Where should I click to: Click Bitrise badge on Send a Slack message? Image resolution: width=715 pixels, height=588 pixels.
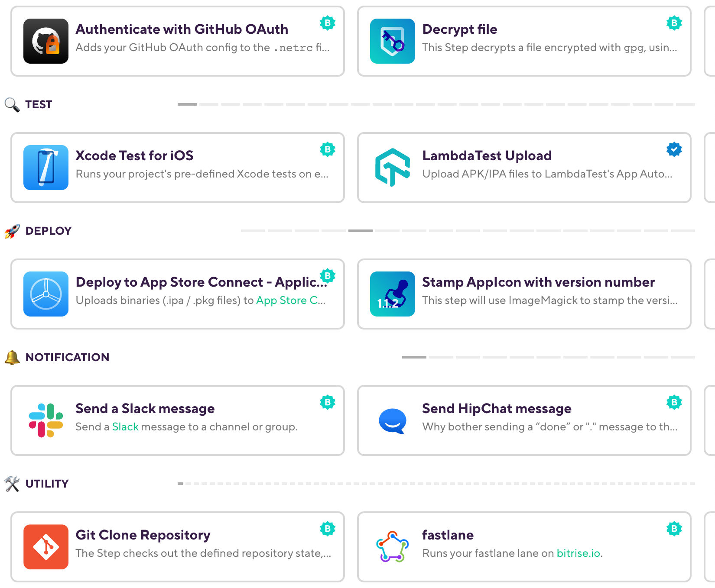pyautogui.click(x=328, y=402)
